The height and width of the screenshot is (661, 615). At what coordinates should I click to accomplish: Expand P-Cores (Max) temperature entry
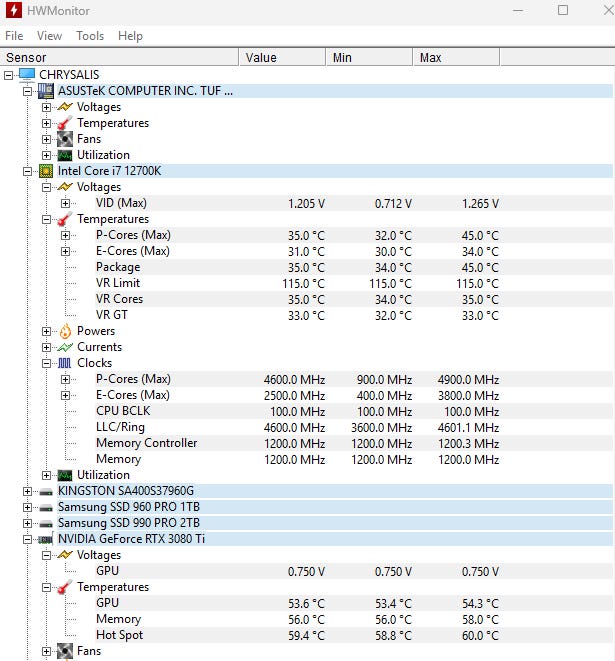click(65, 235)
